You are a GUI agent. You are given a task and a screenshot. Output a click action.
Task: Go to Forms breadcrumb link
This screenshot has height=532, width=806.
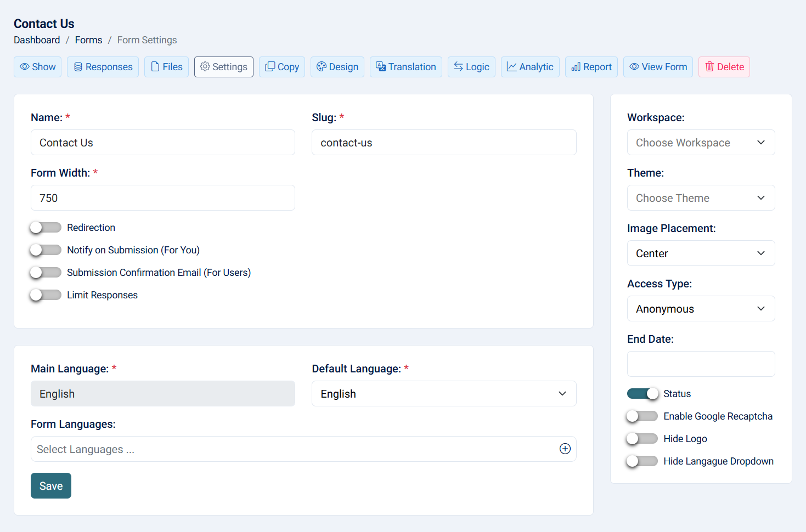point(88,40)
